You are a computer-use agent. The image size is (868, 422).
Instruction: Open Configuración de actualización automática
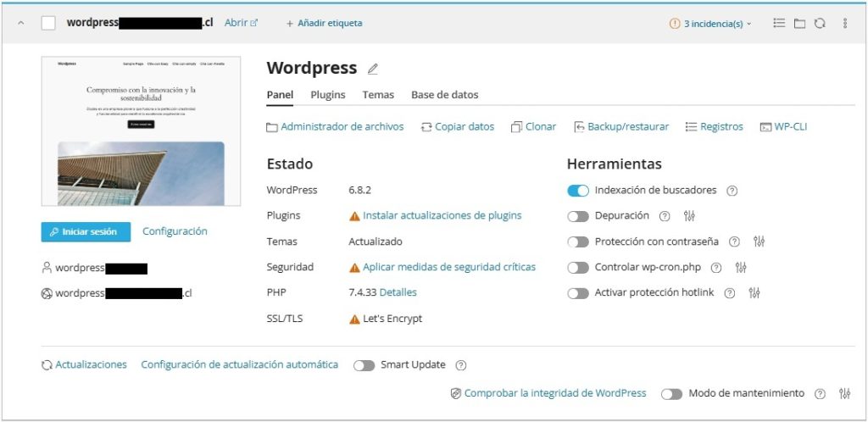coord(239,364)
